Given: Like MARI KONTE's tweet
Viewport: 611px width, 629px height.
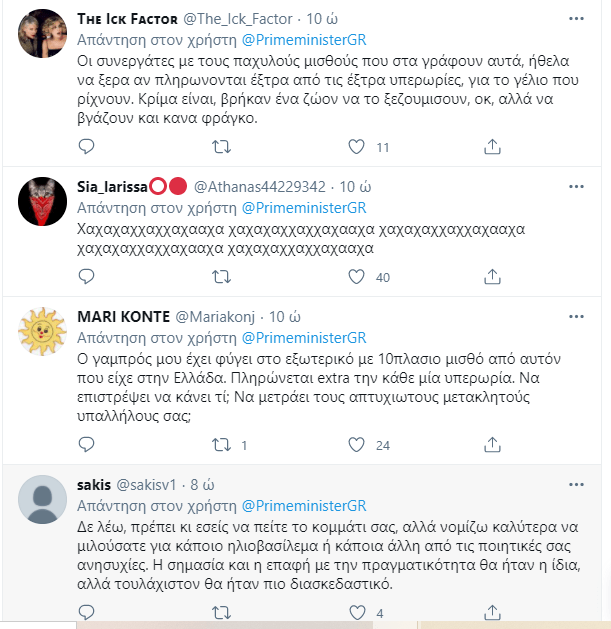Looking at the screenshot, I should click(x=357, y=446).
